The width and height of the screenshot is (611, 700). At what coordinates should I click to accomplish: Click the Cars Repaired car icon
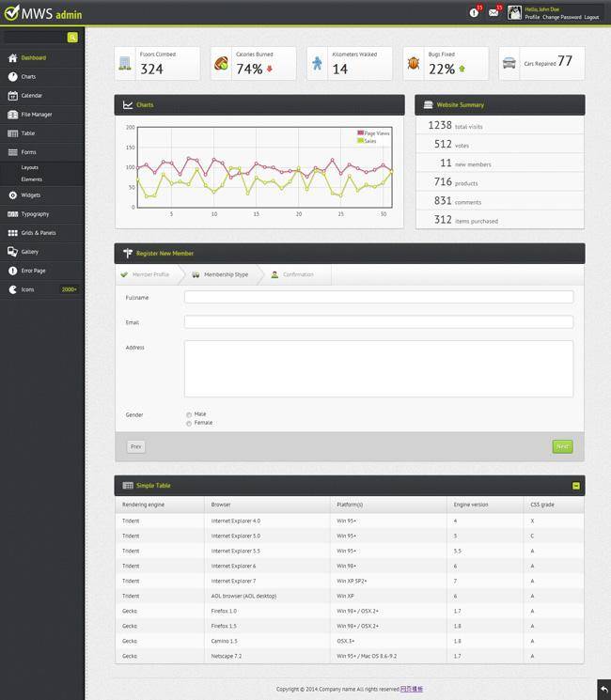tap(509, 63)
